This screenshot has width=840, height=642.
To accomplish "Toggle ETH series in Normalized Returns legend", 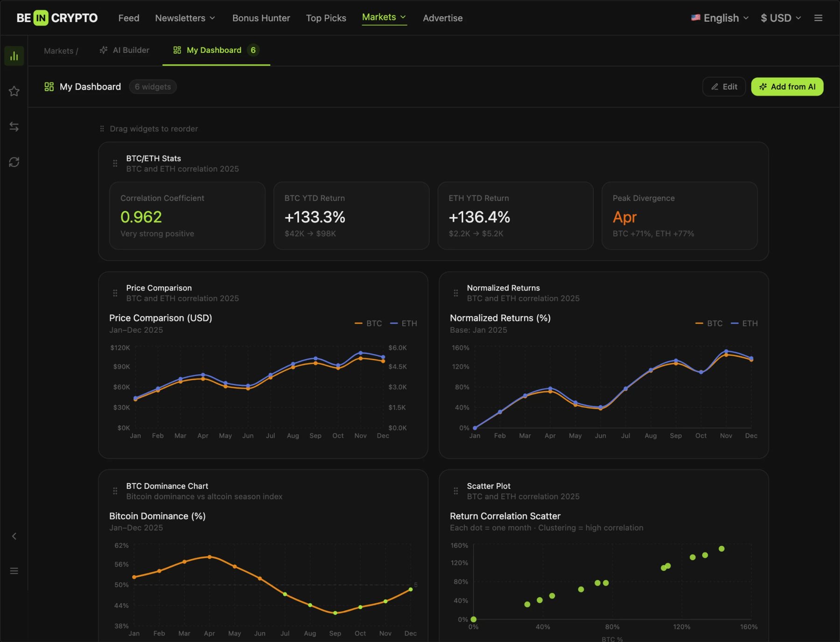I will tap(744, 323).
